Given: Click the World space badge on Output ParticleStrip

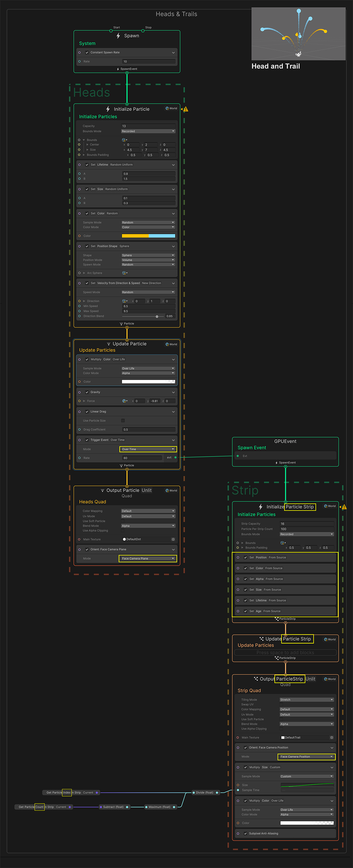Looking at the screenshot, I should [330, 679].
